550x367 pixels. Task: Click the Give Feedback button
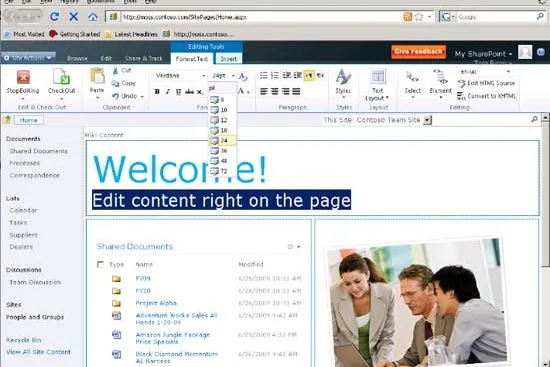tap(418, 52)
